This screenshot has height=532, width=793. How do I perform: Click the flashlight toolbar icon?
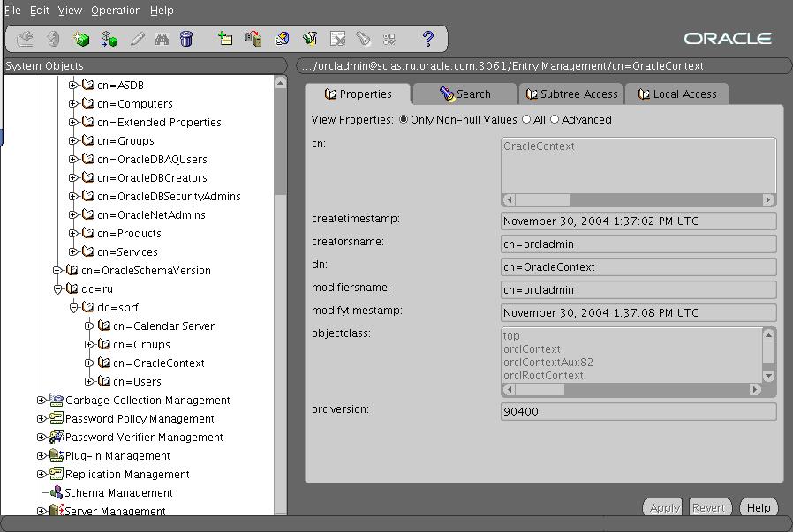point(363,39)
